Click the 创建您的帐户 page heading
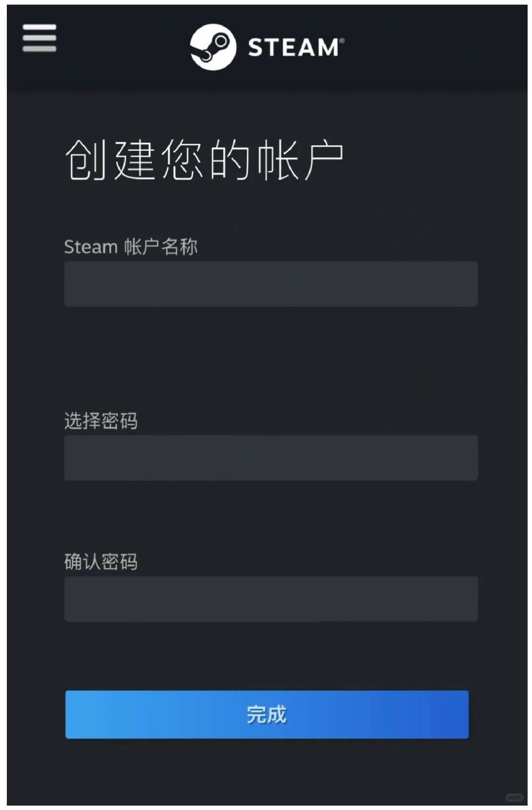Image resolution: width=532 pixels, height=810 pixels. point(204,160)
